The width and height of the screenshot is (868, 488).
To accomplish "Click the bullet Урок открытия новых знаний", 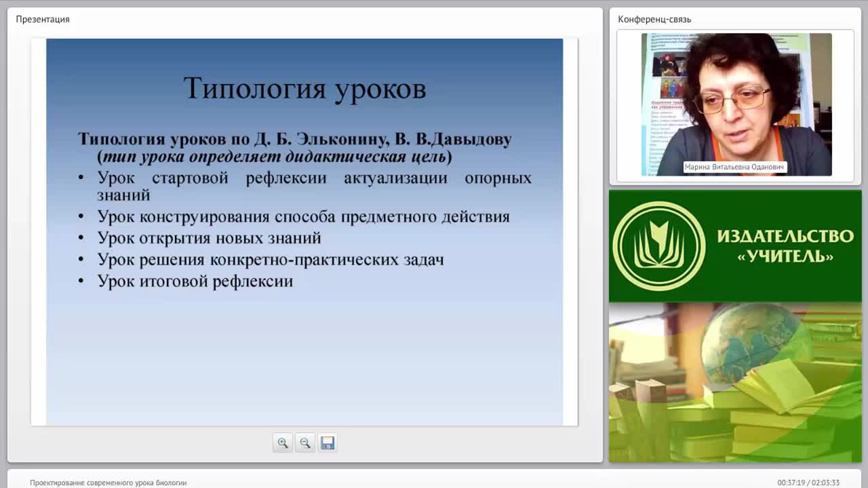I will [209, 238].
